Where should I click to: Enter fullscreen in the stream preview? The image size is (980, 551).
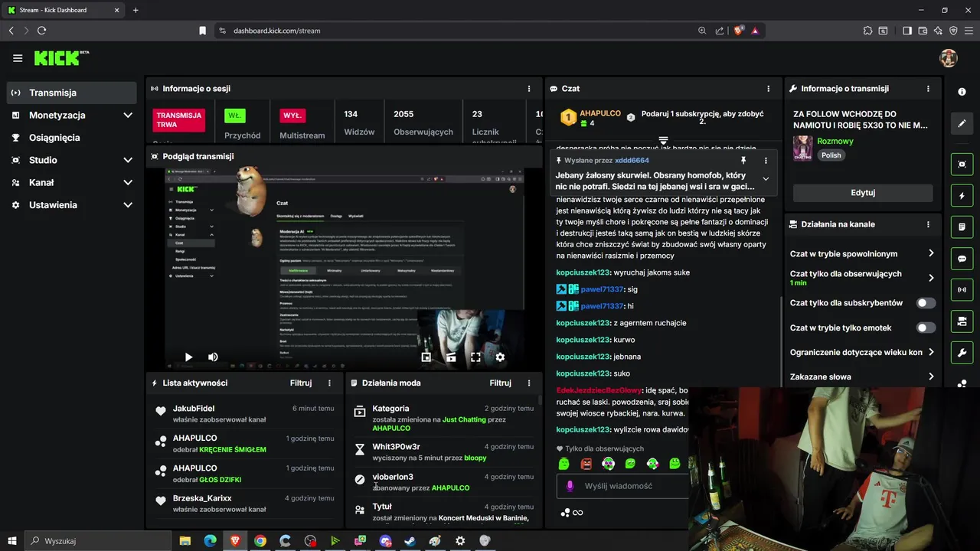click(x=475, y=357)
